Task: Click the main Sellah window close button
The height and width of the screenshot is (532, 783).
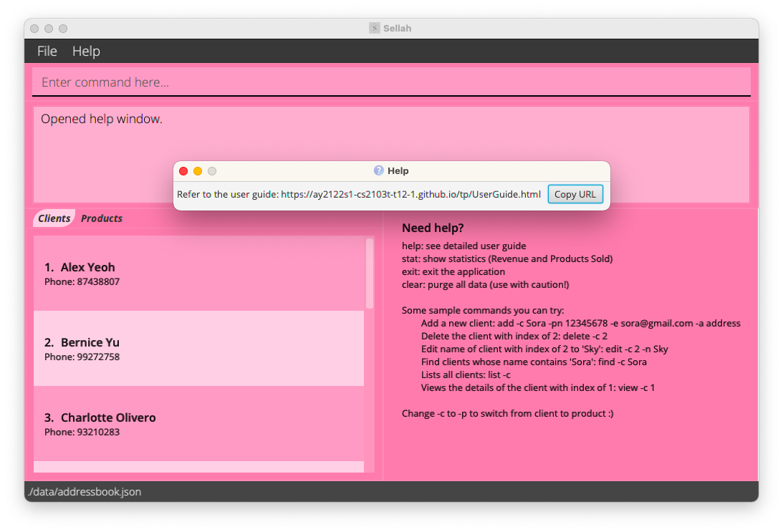Action: coord(34,29)
